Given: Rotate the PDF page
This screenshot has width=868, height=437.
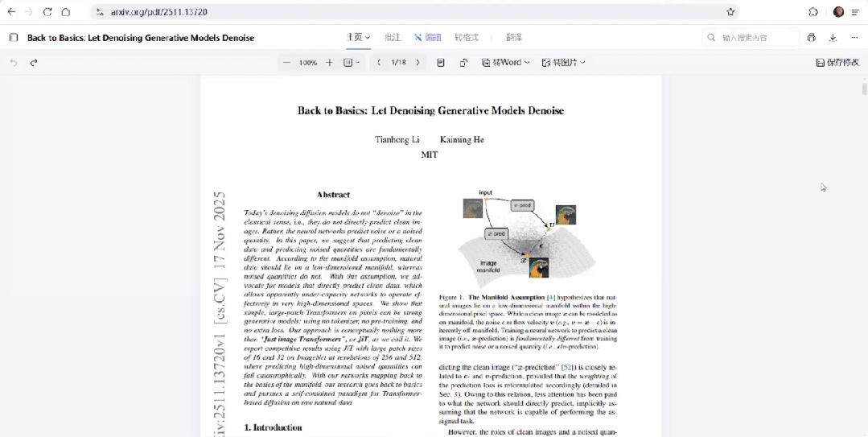Looking at the screenshot, I should coord(463,63).
